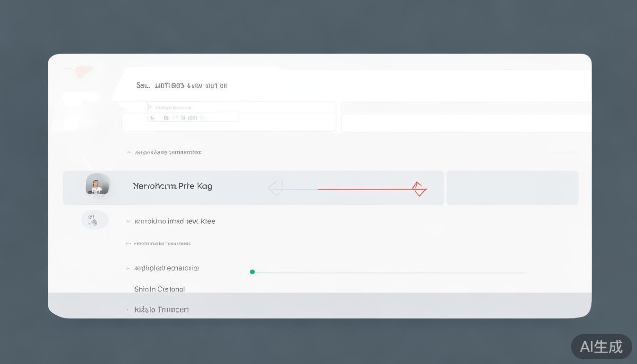Select the 'Kizaio Tnmocert' list item

coord(161,310)
